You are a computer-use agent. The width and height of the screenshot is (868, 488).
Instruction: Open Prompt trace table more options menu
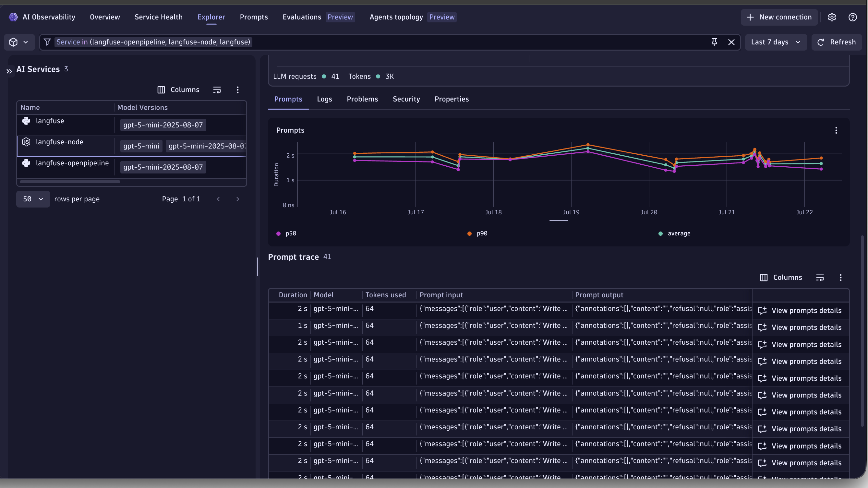pyautogui.click(x=841, y=278)
